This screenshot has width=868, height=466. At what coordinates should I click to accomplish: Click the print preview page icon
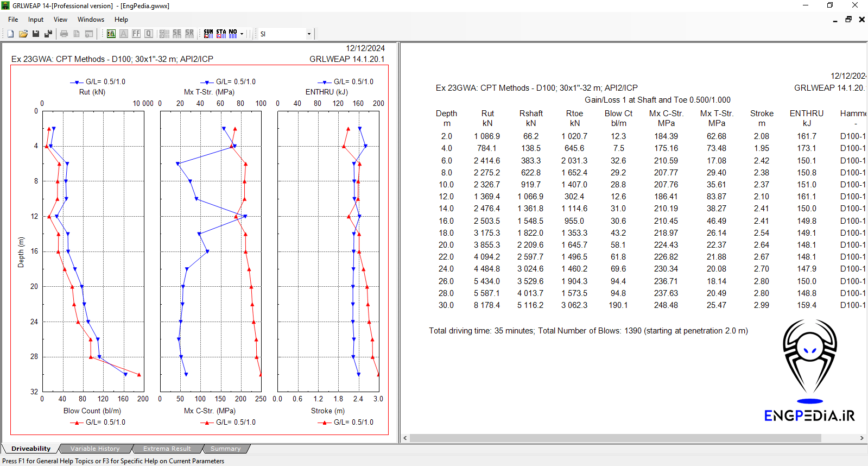point(77,34)
